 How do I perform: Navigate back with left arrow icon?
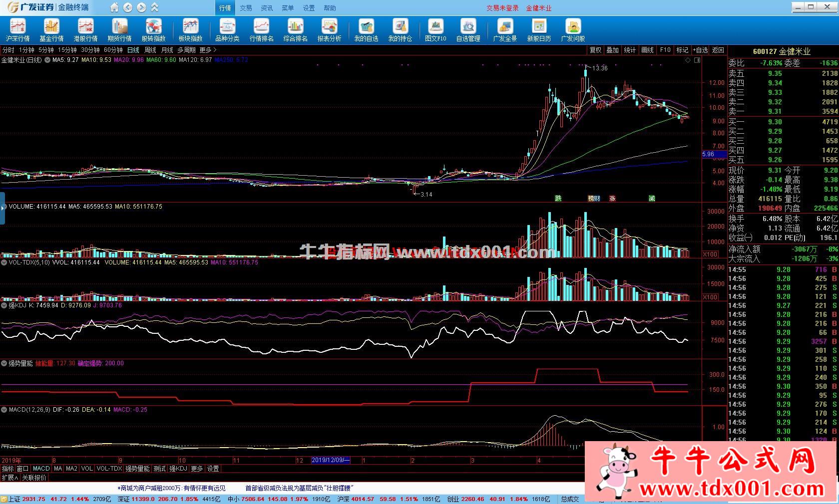click(x=128, y=7)
